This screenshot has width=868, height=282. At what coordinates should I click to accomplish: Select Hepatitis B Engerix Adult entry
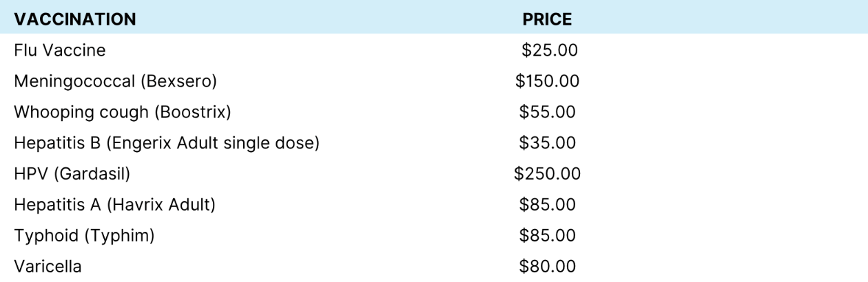pyautogui.click(x=165, y=143)
